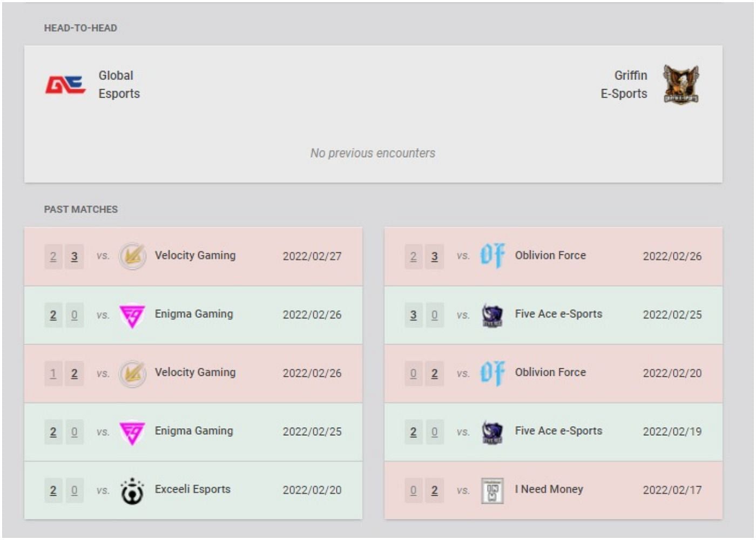Open Oblivion Force name dated 2022/02/26
The image size is (756, 540).
click(x=550, y=255)
